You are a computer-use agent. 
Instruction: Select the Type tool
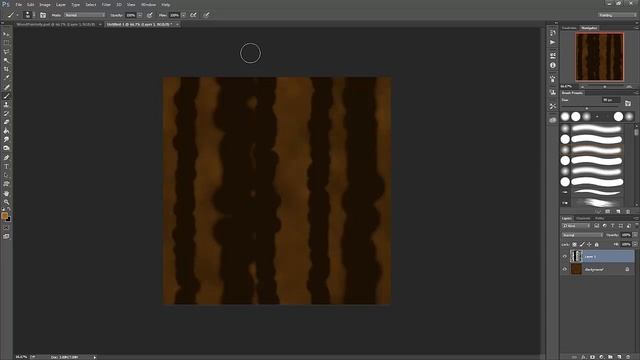(6, 167)
